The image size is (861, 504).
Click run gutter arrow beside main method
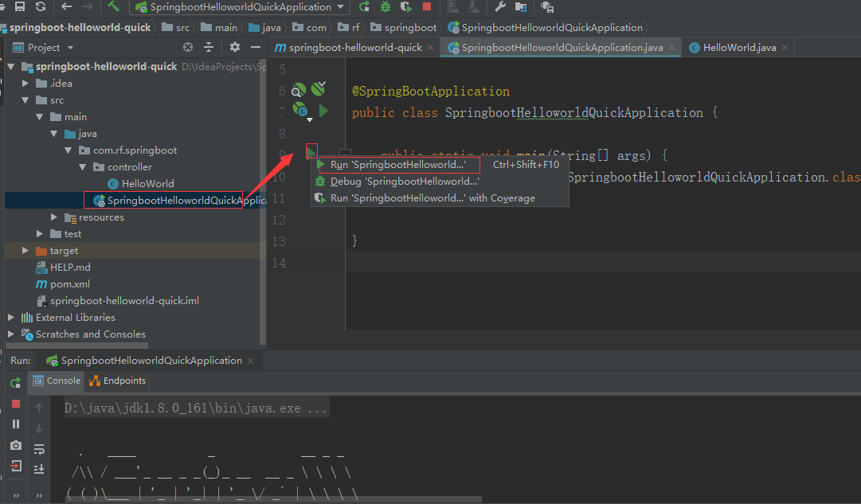[x=311, y=151]
